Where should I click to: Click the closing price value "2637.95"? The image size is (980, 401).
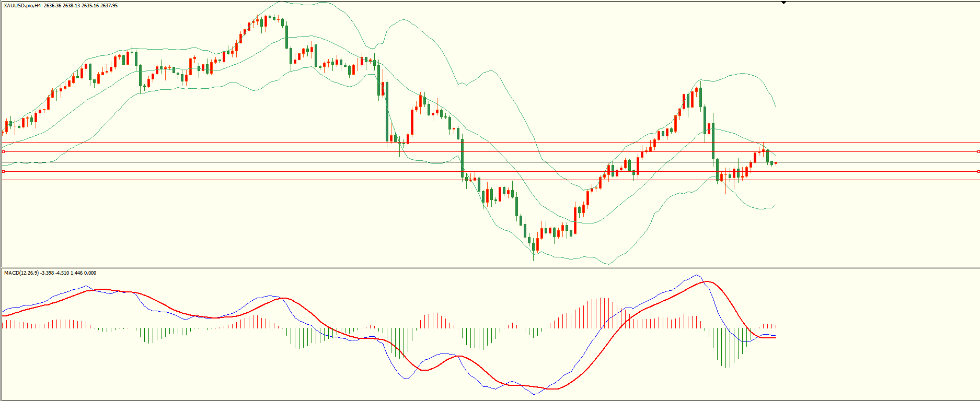tap(109, 6)
